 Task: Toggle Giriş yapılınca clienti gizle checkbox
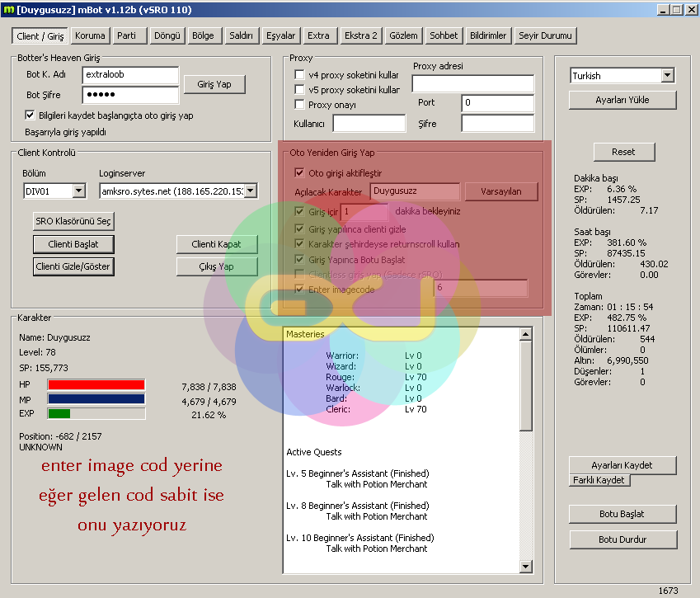coord(299,229)
